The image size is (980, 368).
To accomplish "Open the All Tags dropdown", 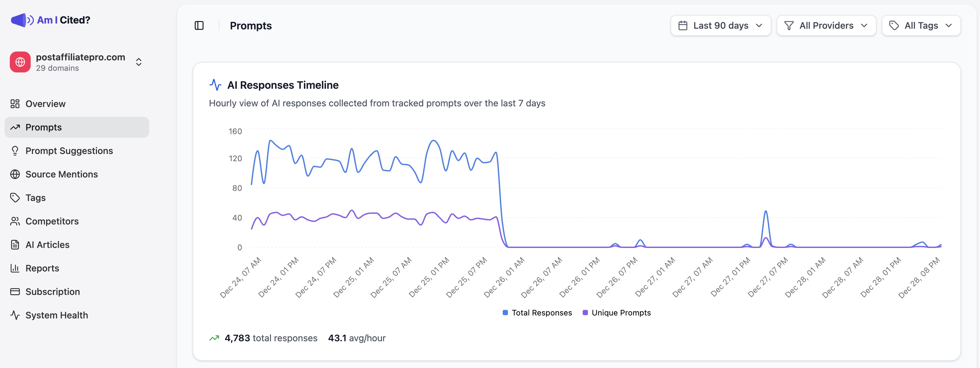I will [x=921, y=25].
